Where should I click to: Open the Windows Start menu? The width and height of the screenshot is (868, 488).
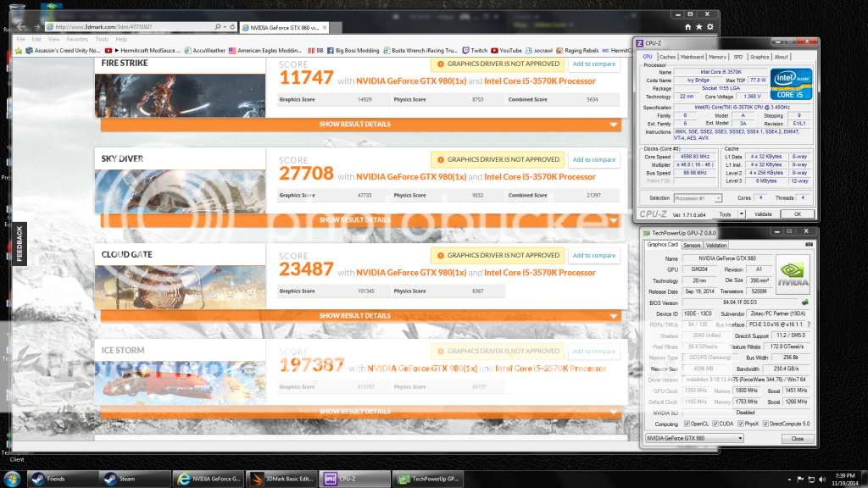click(12, 480)
